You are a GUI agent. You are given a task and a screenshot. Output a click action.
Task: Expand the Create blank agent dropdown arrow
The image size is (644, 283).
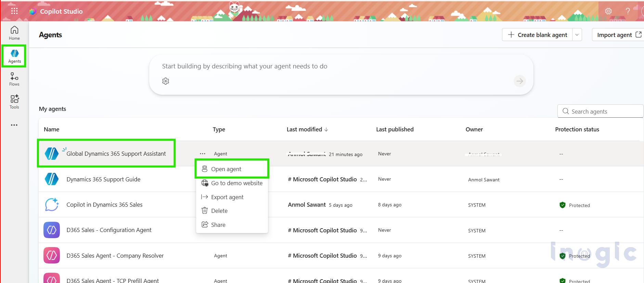577,35
